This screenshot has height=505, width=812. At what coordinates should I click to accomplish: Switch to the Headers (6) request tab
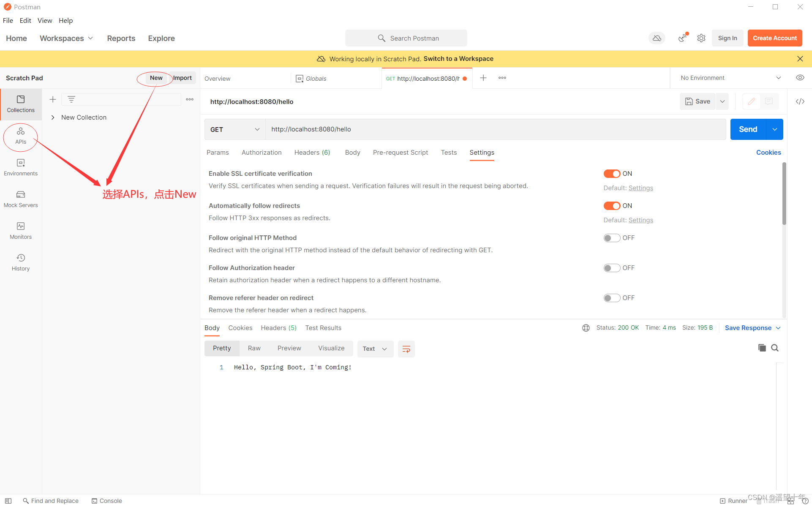coord(312,153)
